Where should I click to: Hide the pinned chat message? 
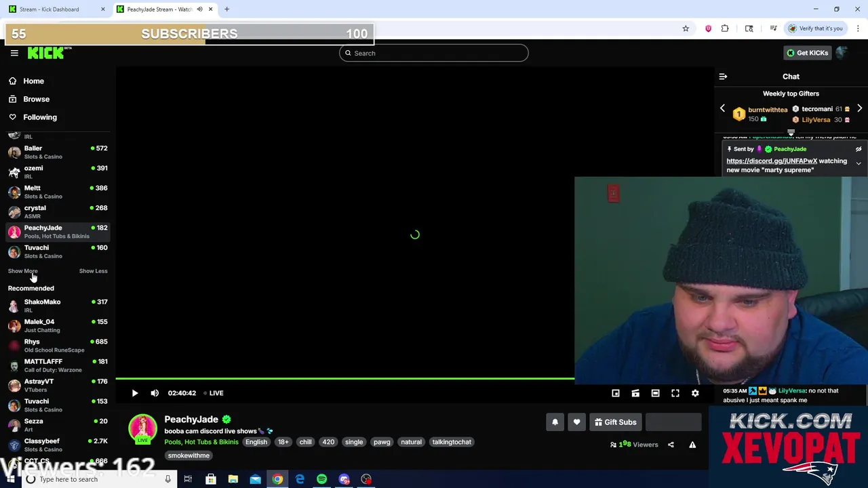[x=859, y=149]
